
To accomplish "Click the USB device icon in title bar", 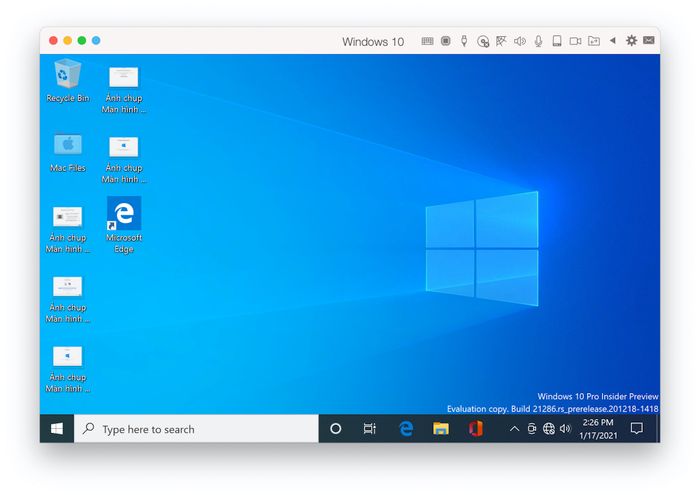I will pyautogui.click(x=464, y=41).
